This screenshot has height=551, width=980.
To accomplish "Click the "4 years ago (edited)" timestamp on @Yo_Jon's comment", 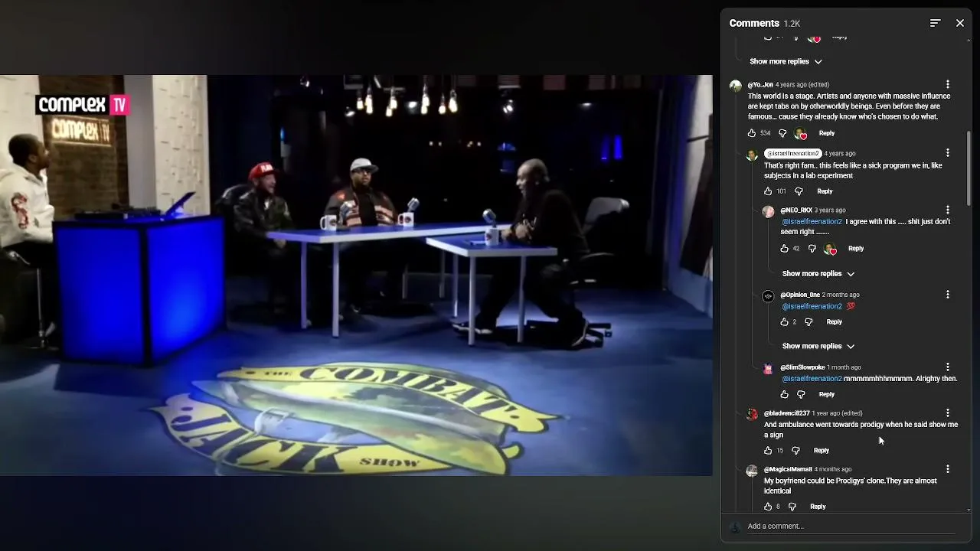I will click(802, 84).
